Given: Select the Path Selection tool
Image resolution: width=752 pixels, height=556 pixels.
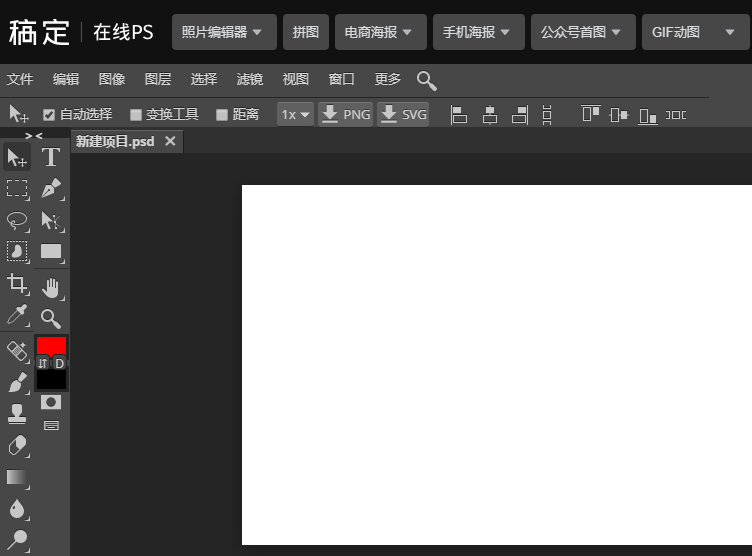Looking at the screenshot, I should [x=51, y=220].
